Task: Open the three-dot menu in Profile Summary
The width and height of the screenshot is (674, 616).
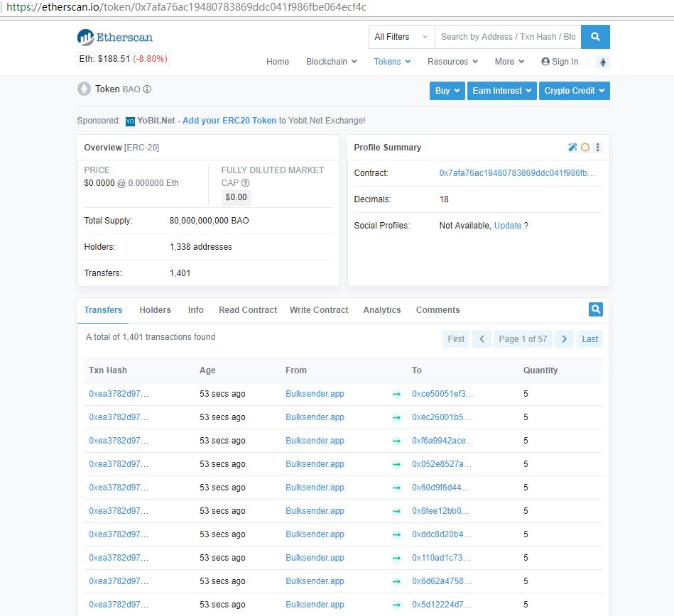Action: coord(597,148)
